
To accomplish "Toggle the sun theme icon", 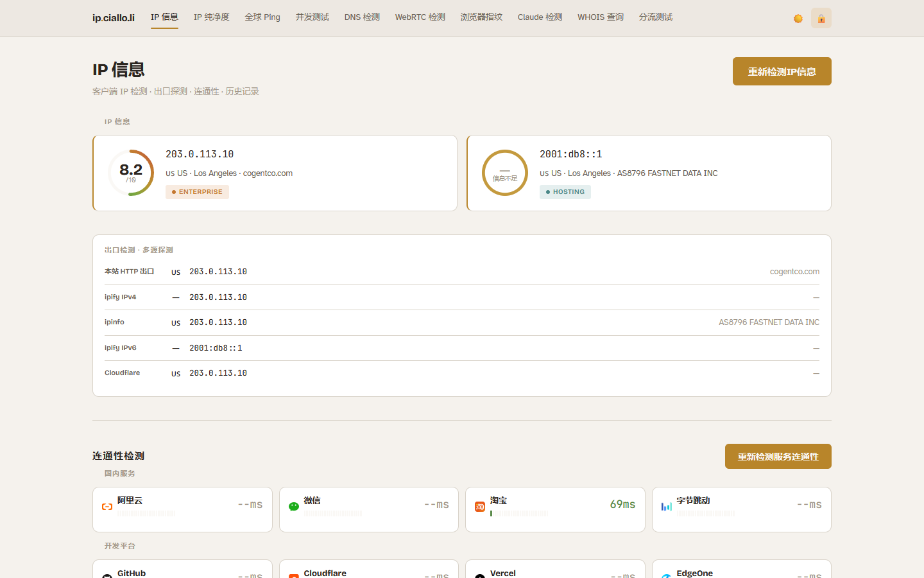I will click(x=798, y=19).
